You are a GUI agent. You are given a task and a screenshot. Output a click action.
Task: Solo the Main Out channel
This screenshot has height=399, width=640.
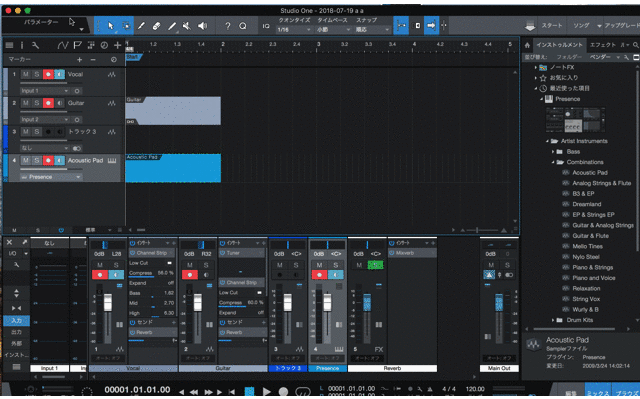[x=507, y=265]
